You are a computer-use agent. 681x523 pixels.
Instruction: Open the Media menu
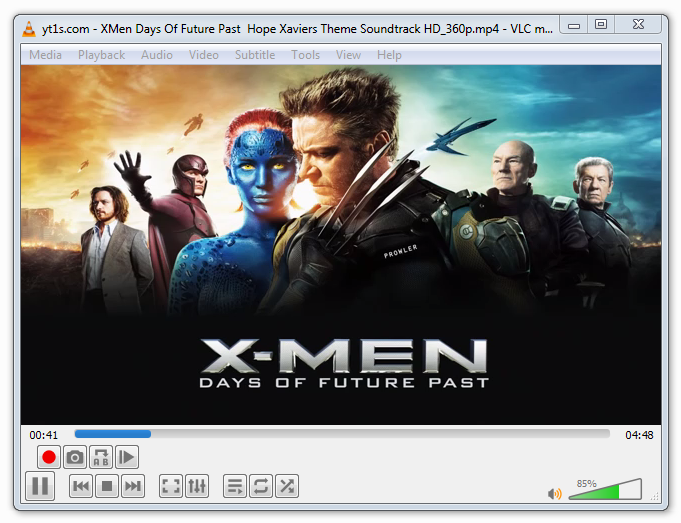pos(45,55)
